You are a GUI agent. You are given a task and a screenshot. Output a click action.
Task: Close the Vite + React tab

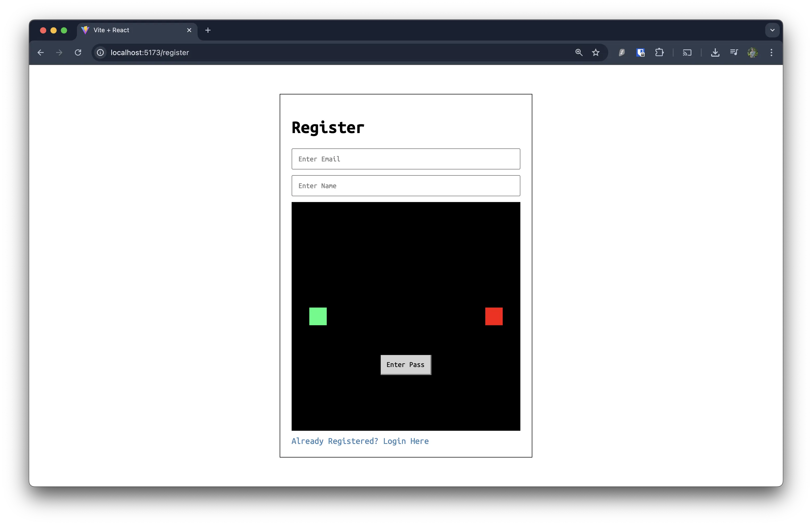189,30
